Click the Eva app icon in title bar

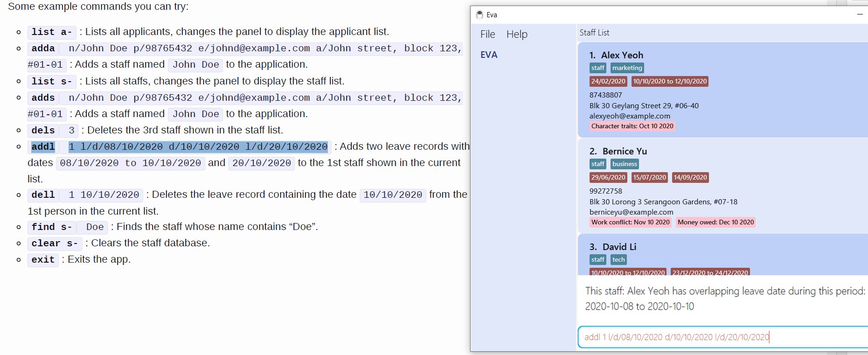point(479,15)
